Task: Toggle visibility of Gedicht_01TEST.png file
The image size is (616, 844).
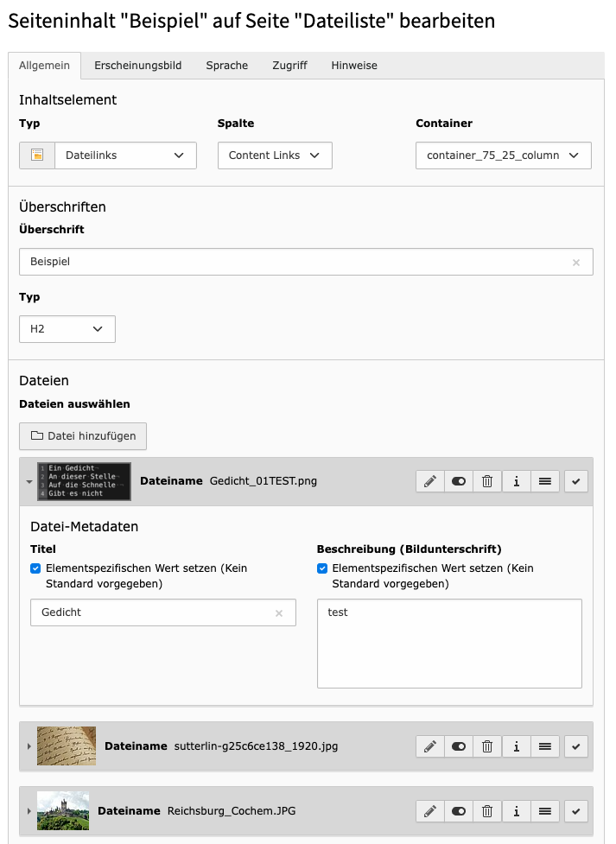Action: (459, 481)
